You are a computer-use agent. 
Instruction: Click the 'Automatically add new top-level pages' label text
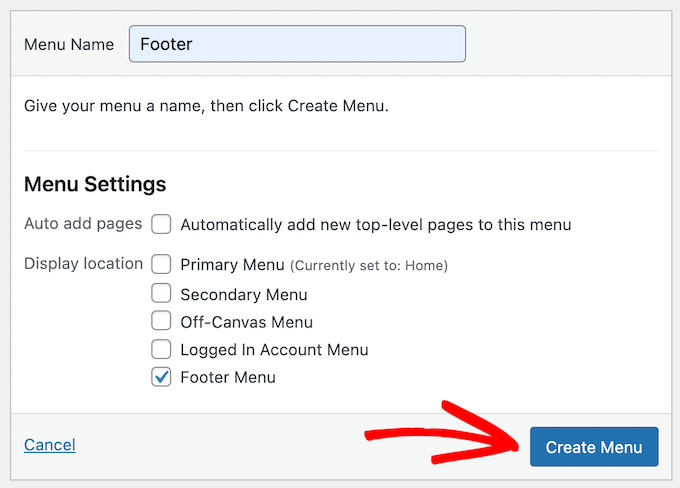(x=375, y=225)
